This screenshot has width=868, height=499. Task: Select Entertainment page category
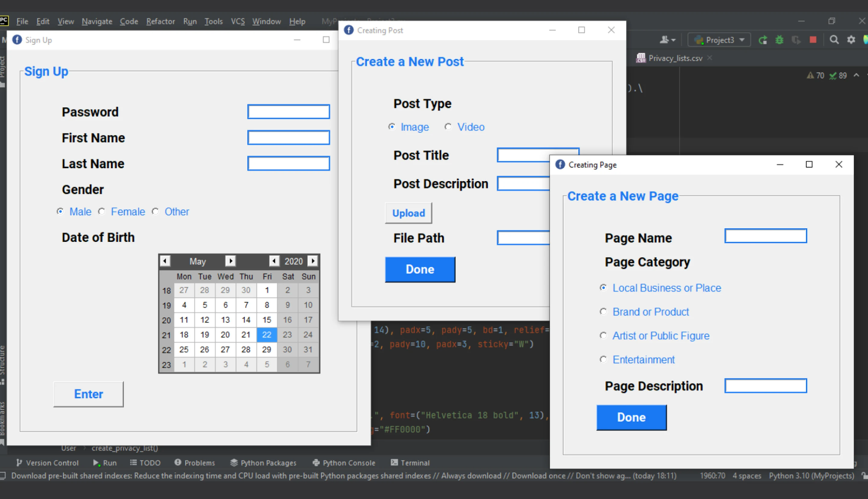pyautogui.click(x=603, y=359)
